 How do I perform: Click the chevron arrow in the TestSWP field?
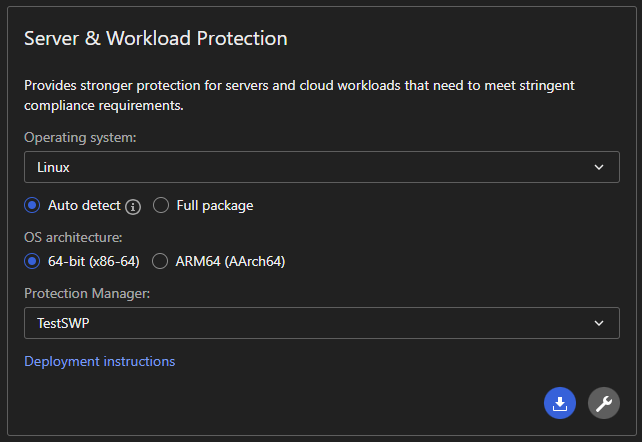tap(598, 323)
